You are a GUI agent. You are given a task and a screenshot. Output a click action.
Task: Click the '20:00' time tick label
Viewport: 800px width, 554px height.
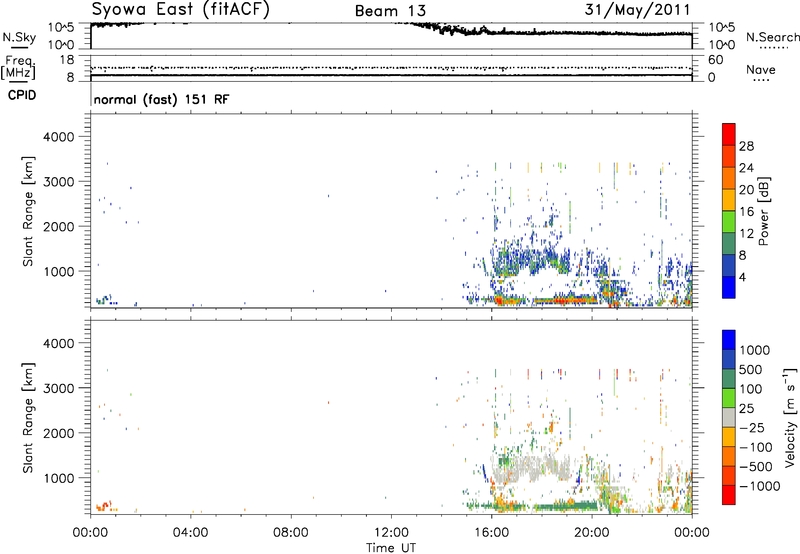pyautogui.click(x=592, y=533)
